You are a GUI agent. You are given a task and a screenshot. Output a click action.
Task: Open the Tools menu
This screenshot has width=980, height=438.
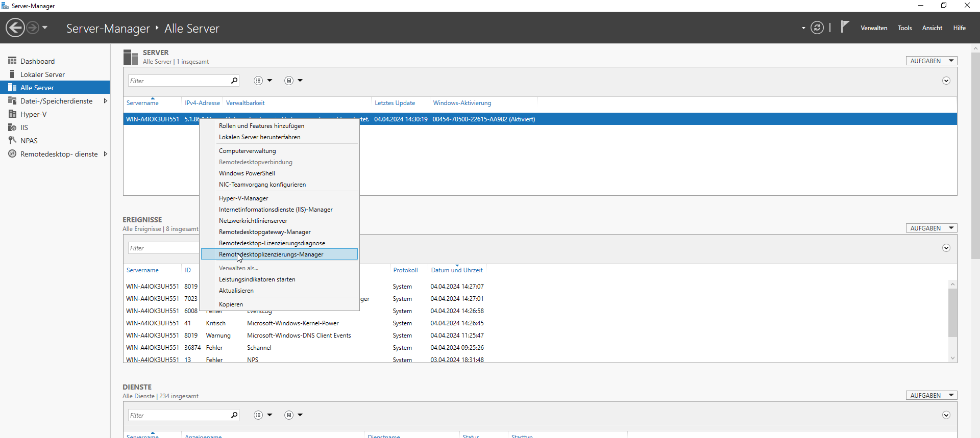pyautogui.click(x=905, y=28)
